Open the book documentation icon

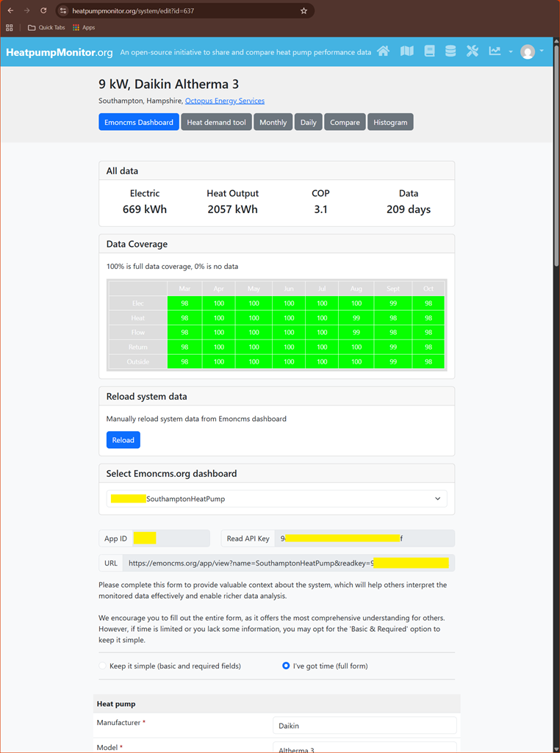point(429,51)
